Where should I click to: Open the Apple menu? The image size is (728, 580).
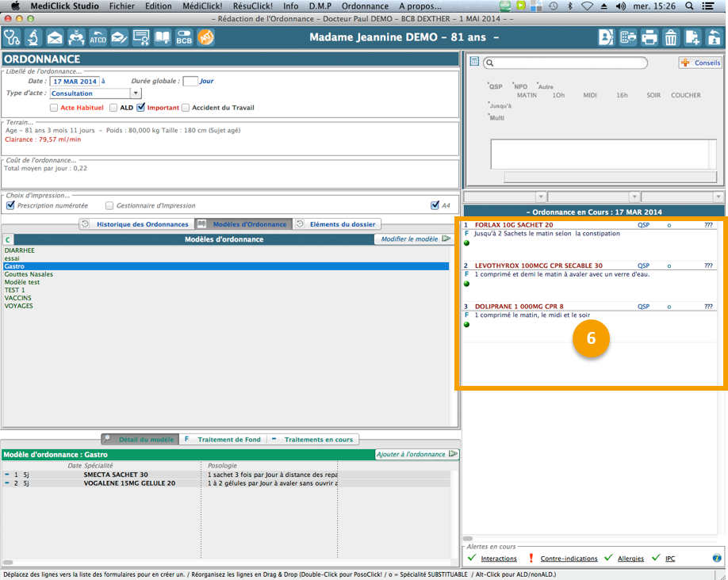(x=15, y=6)
